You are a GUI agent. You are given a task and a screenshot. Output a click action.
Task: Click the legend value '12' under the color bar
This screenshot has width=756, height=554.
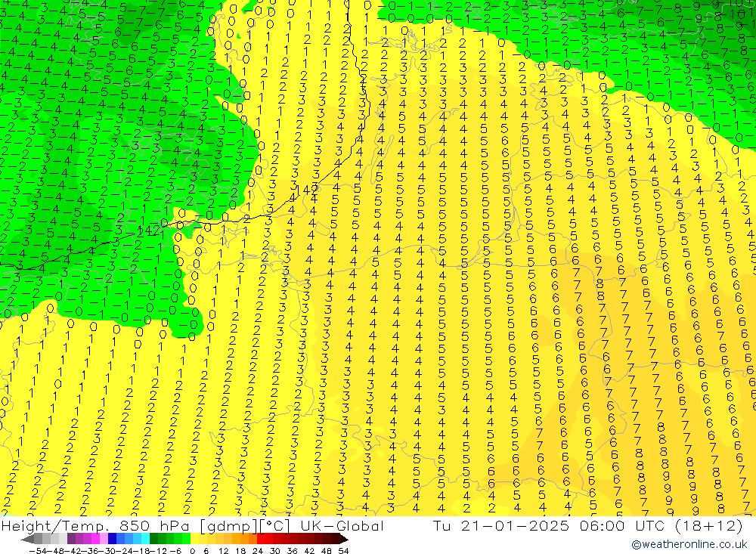224,551
